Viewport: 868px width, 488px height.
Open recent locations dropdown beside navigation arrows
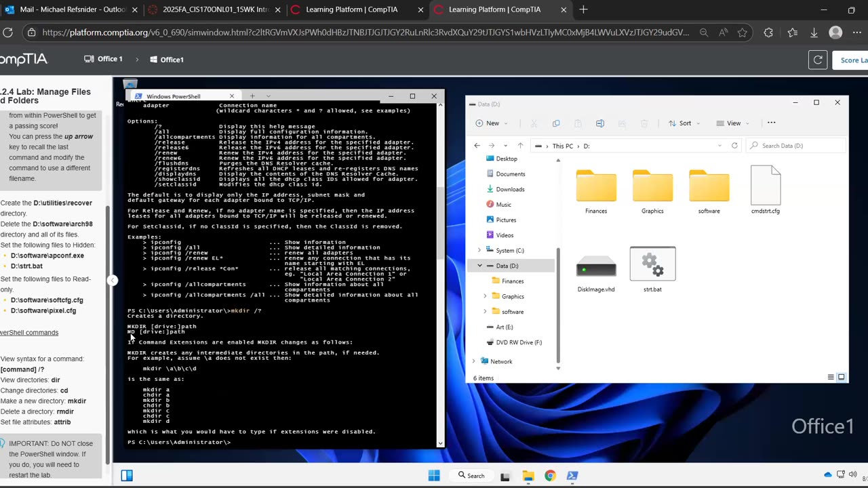coord(505,146)
